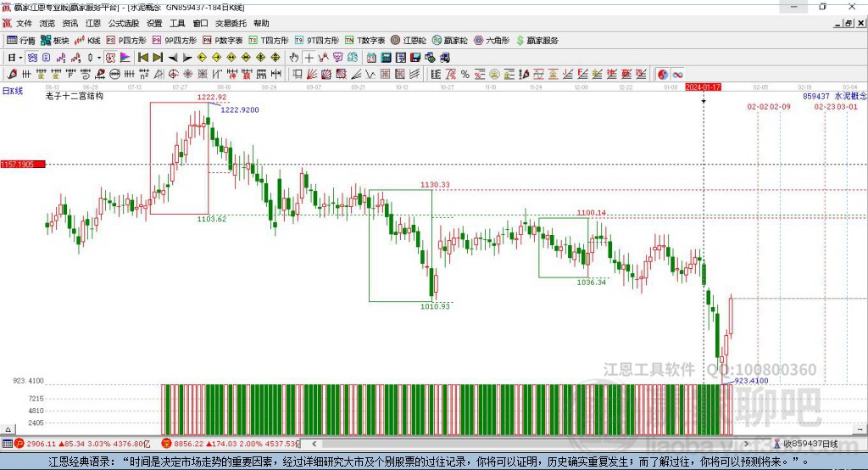This screenshot has height=470, width=868.
Task: Jump to last bar with the skip-to-end icon
Action: coord(158,58)
